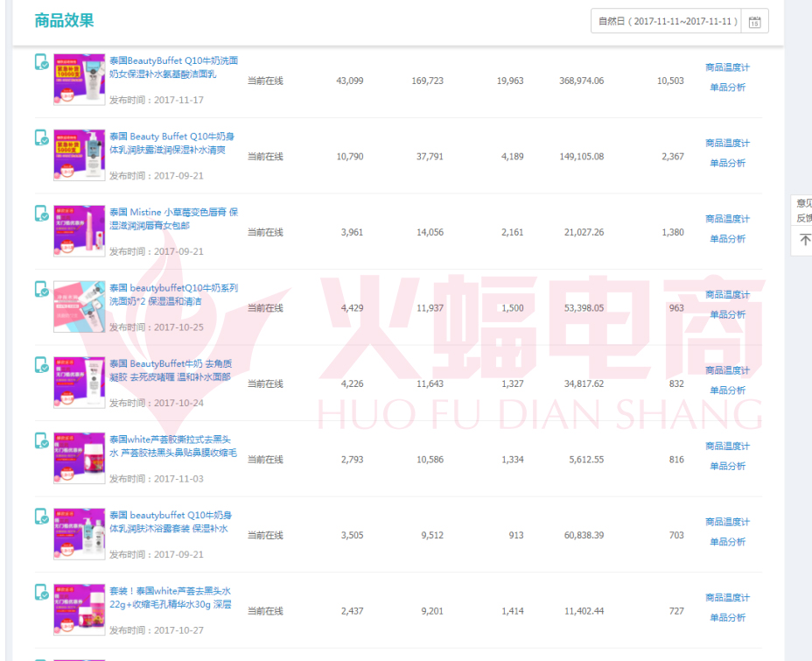Viewport: 812px width, 661px height.
Task: Open thumbnail of 芦荟胶撕拉式去黑头 product
Action: [80, 459]
